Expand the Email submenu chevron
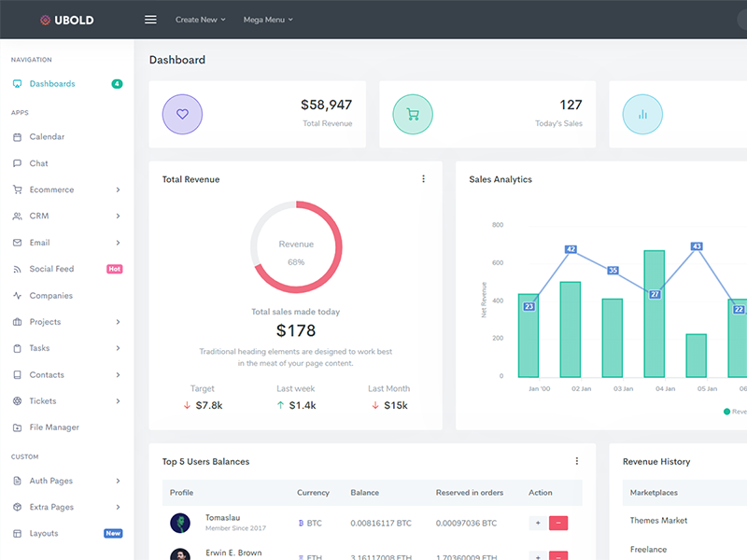This screenshot has height=560, width=747. [118, 243]
